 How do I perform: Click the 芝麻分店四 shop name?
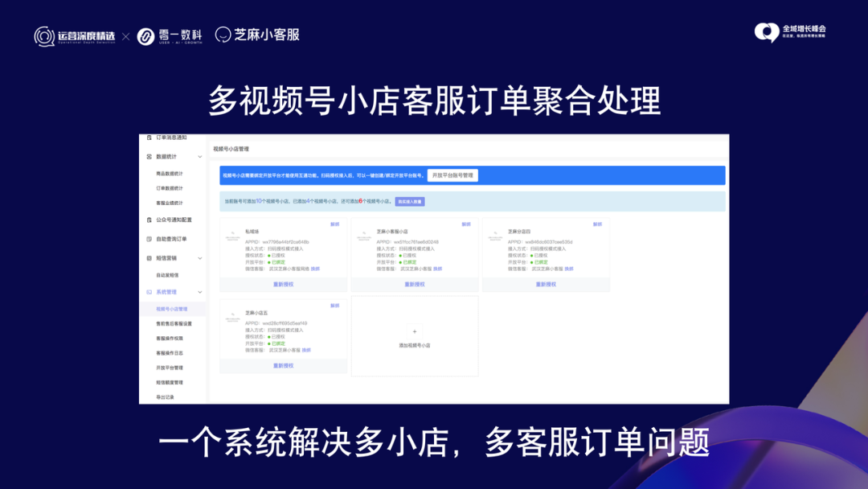(x=518, y=232)
